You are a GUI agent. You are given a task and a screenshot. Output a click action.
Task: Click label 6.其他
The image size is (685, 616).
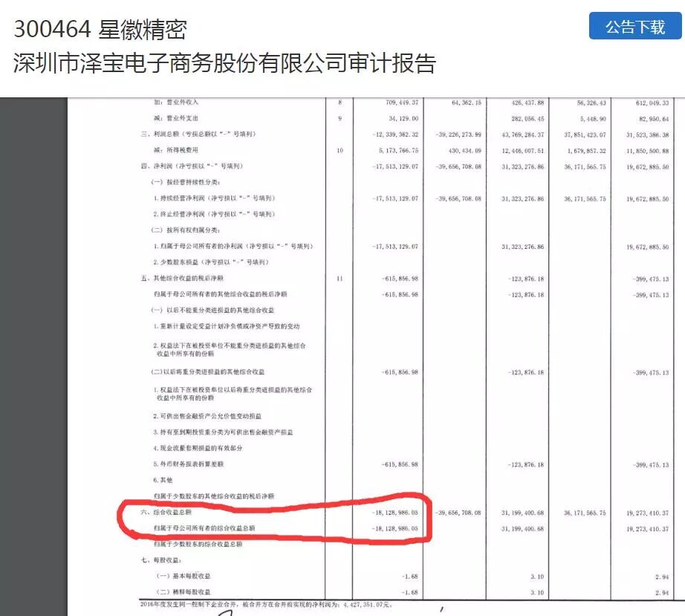pos(163,480)
